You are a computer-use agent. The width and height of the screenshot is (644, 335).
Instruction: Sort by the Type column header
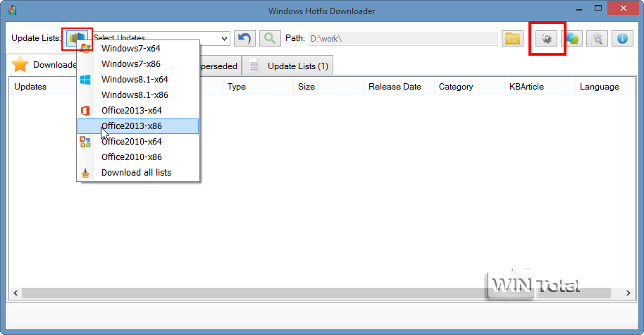[258, 87]
